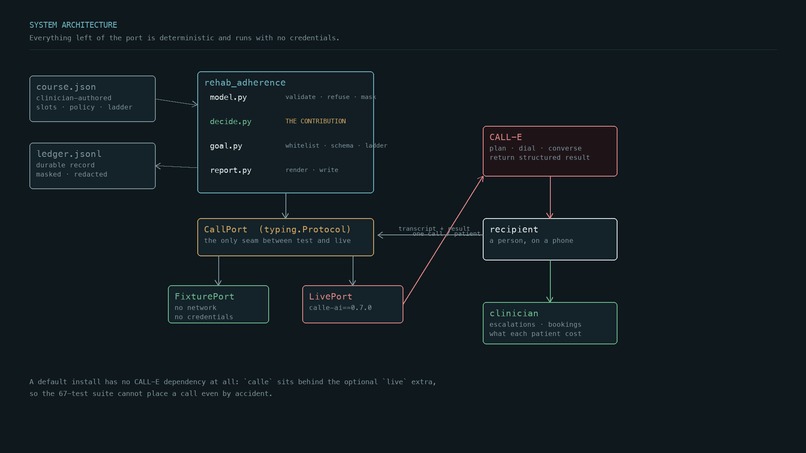Click 'calle-ai==0.7.0' version text

click(340, 307)
